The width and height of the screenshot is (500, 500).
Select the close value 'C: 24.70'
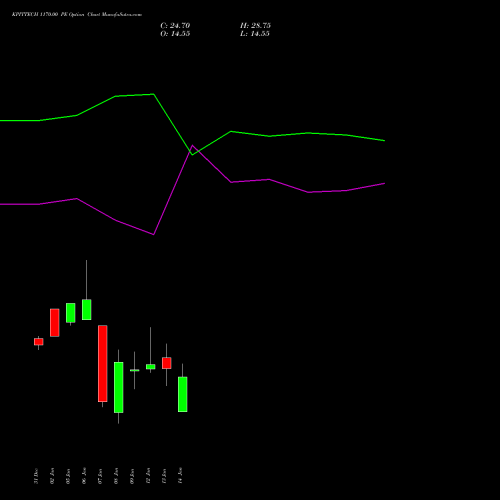(175, 26)
